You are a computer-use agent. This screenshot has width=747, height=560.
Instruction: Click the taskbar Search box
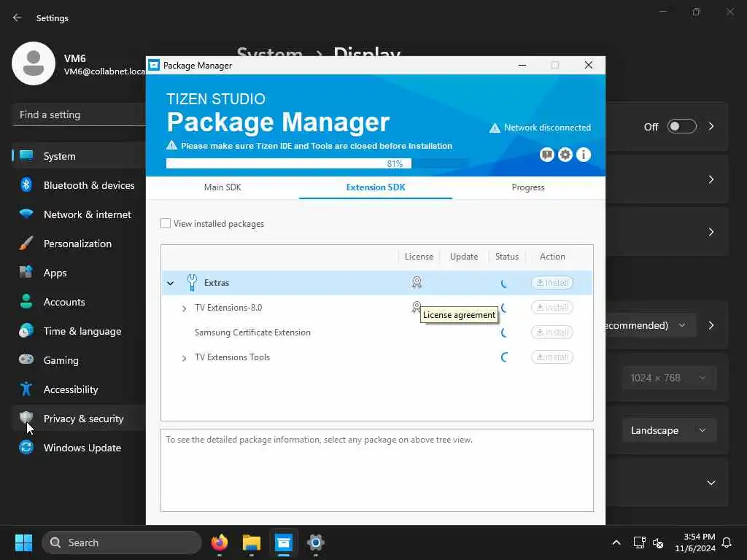click(x=122, y=542)
